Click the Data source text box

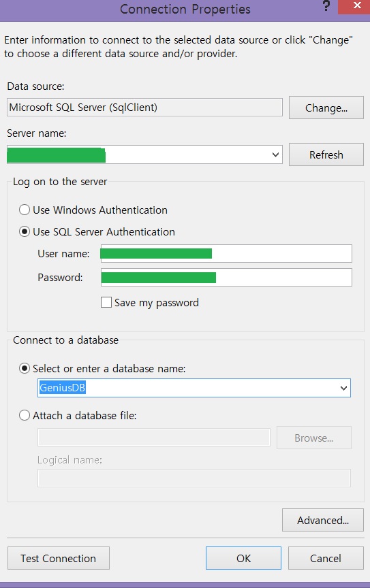pyautogui.click(x=144, y=108)
